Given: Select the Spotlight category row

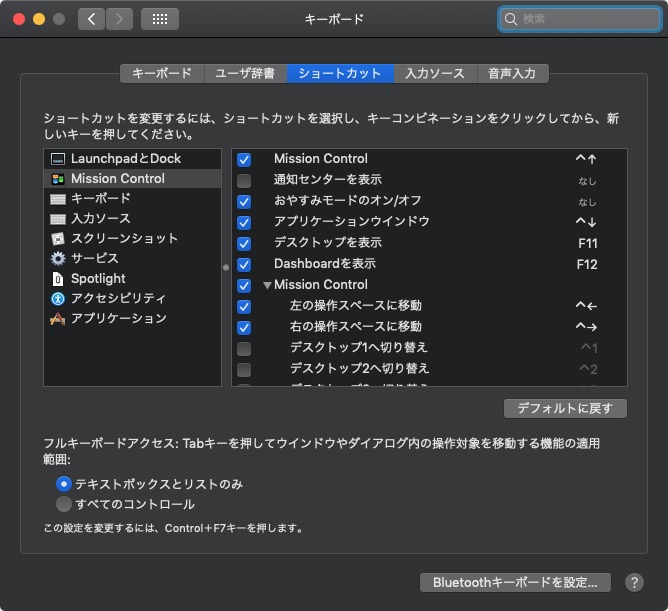Looking at the screenshot, I should coord(132,279).
